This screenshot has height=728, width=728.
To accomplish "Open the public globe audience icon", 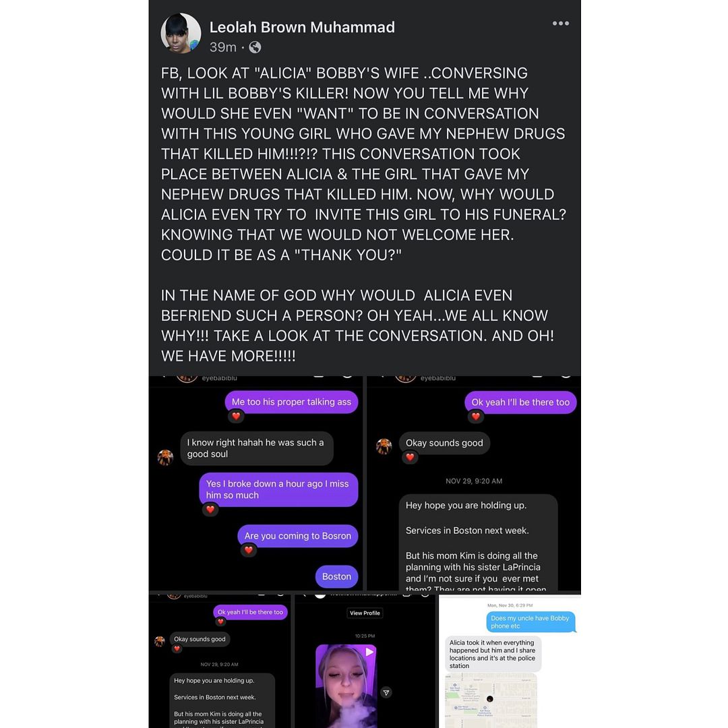I will tap(255, 47).
